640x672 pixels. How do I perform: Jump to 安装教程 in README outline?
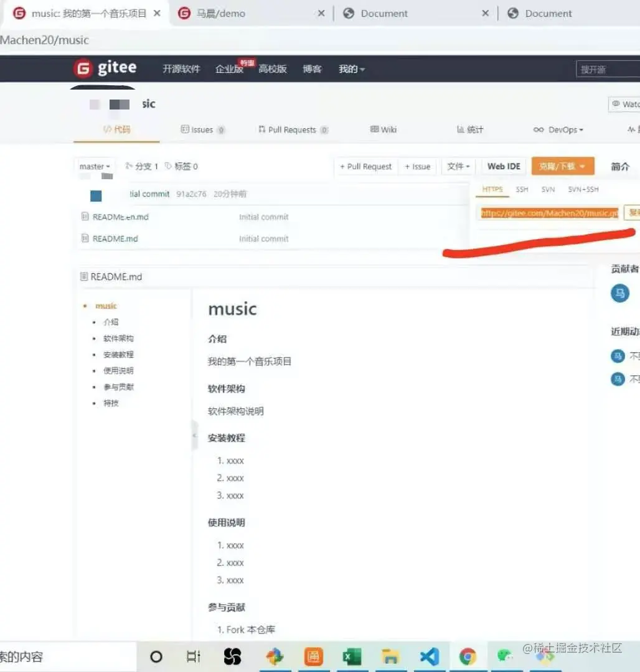click(118, 355)
